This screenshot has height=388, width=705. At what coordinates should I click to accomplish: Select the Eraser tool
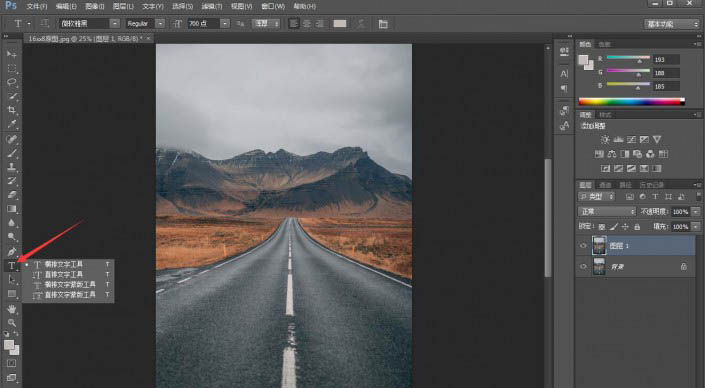click(12, 195)
